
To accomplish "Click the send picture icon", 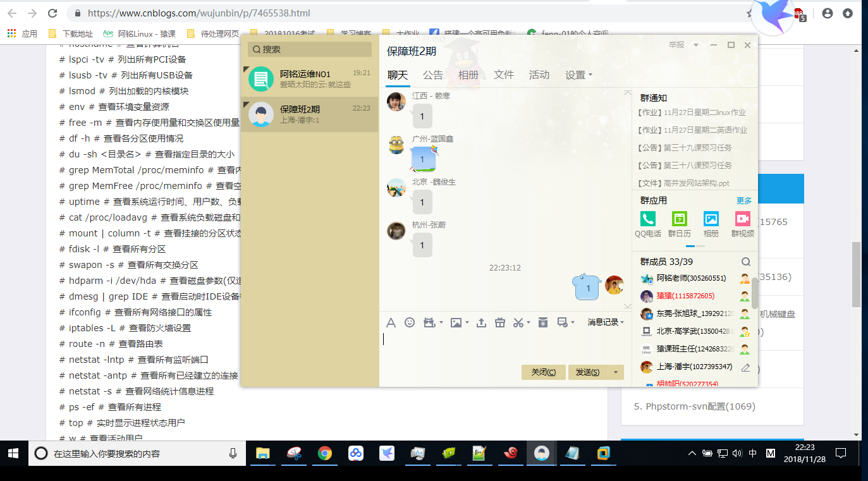I will [456, 322].
